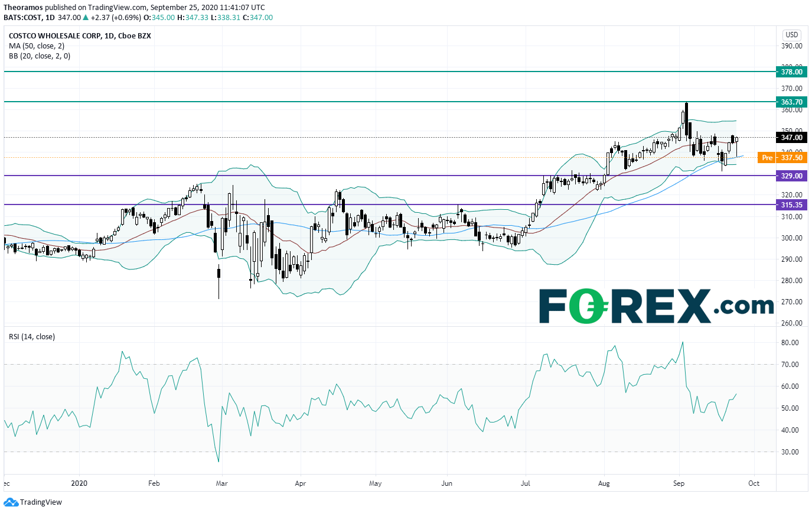Click the 2020 label on the time axis

(79, 482)
